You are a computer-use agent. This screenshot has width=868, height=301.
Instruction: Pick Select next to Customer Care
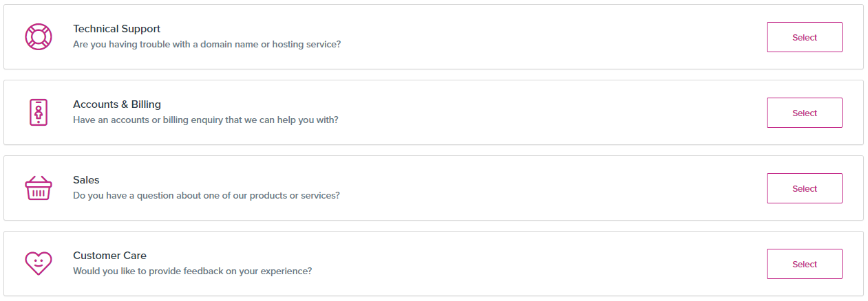pos(804,264)
